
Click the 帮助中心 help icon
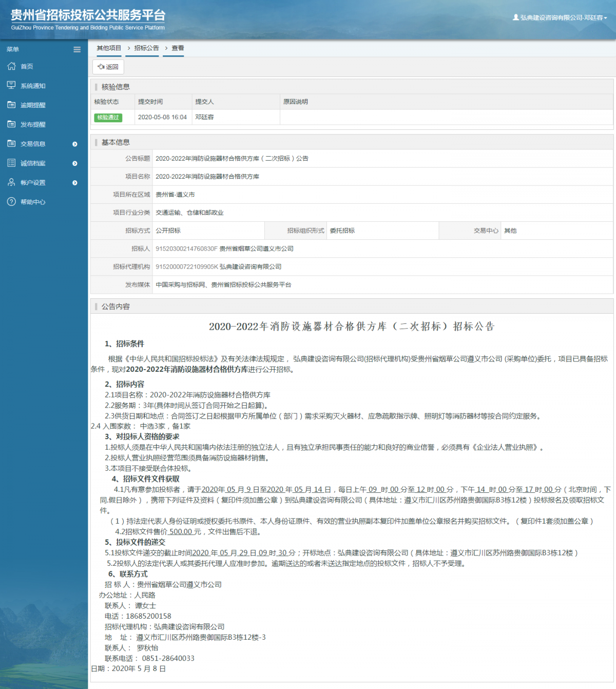(x=11, y=202)
